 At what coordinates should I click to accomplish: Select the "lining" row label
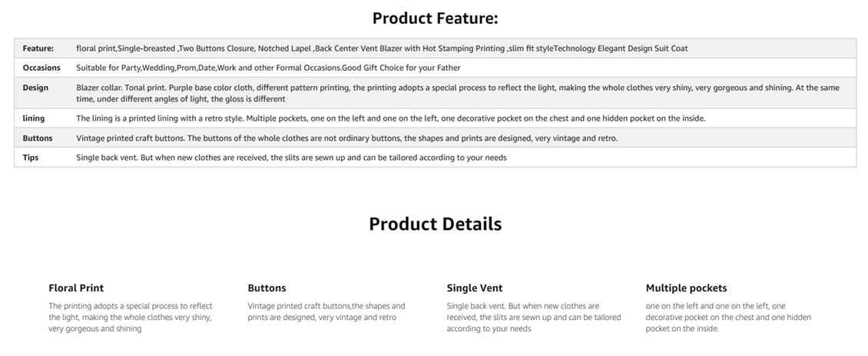34,118
